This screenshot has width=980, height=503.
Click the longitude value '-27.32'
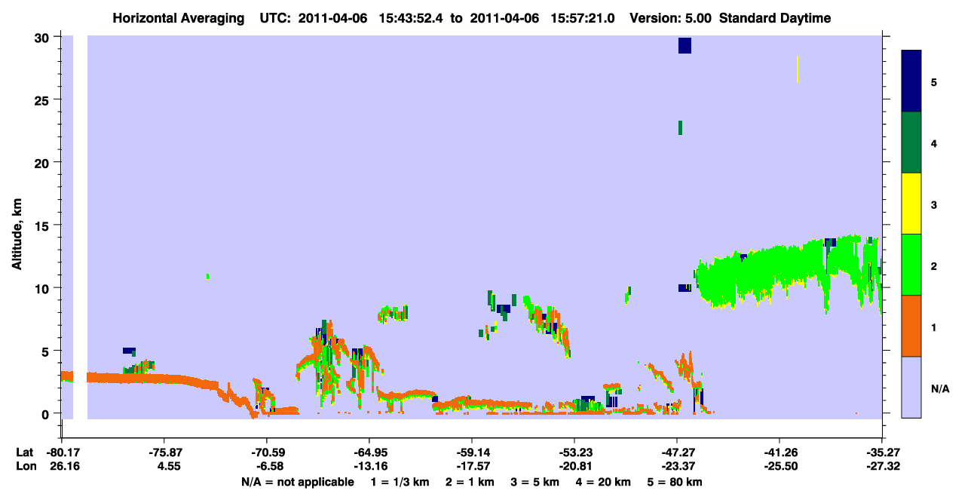(882, 467)
